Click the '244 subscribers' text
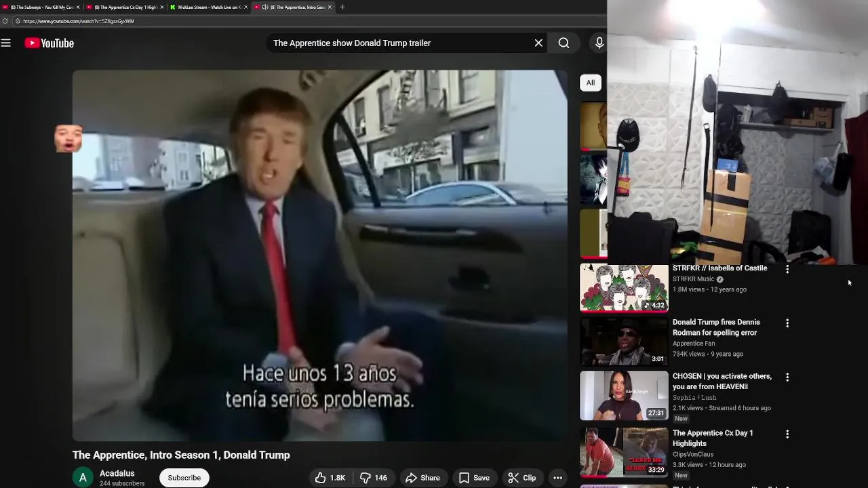Image resolution: width=868 pixels, height=488 pixels. pos(122,484)
